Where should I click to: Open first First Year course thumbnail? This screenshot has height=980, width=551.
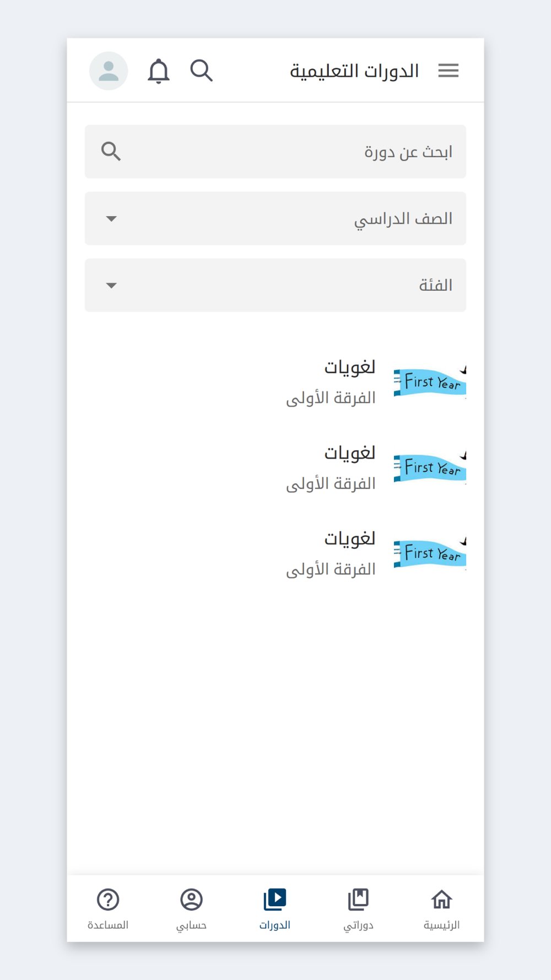coord(430,382)
